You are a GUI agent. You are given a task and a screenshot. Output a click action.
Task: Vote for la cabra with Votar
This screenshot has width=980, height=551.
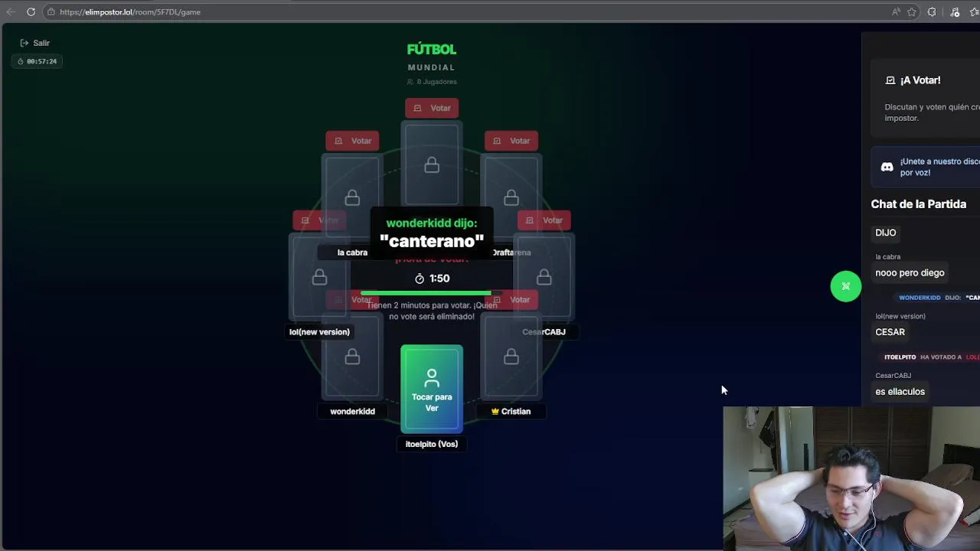coord(352,141)
